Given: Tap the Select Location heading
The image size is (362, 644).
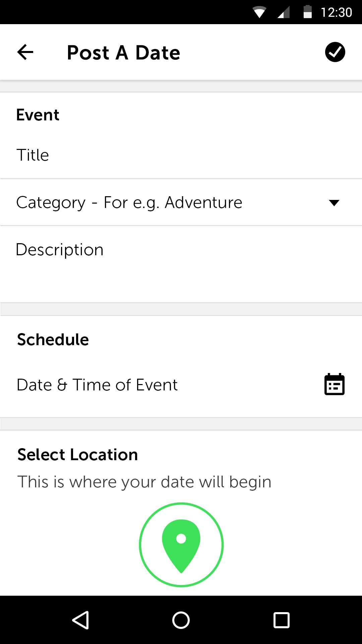Looking at the screenshot, I should (77, 455).
